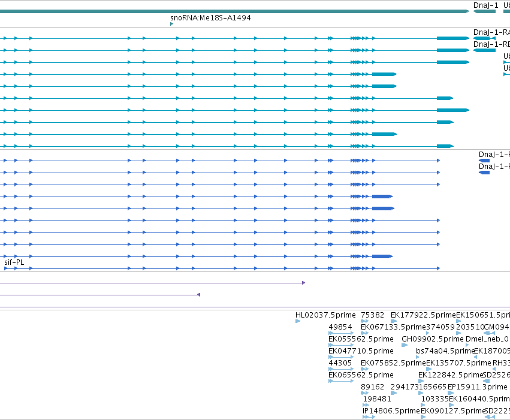Select the glyph under EK122842.5prime

click(x=421, y=381)
